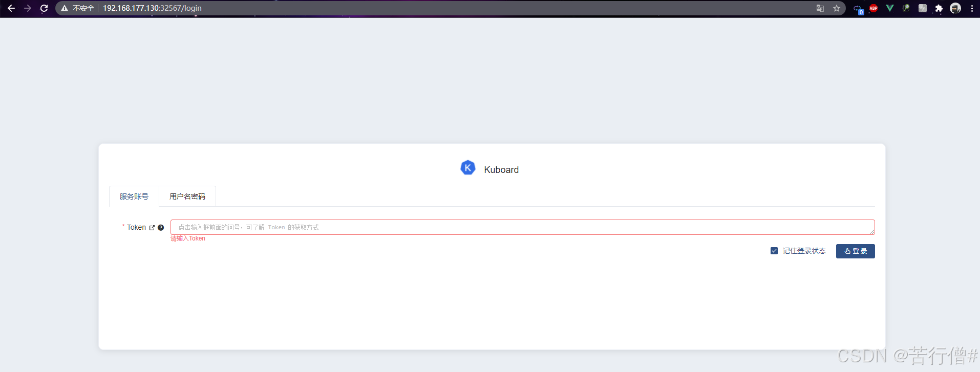Click the Kuboard hexagon logo
Viewport: 980px width, 372px height.
[468, 168]
